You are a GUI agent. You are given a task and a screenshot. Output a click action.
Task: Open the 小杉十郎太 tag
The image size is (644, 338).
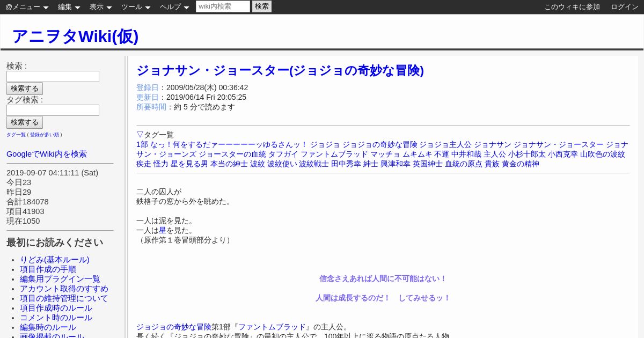click(x=527, y=154)
